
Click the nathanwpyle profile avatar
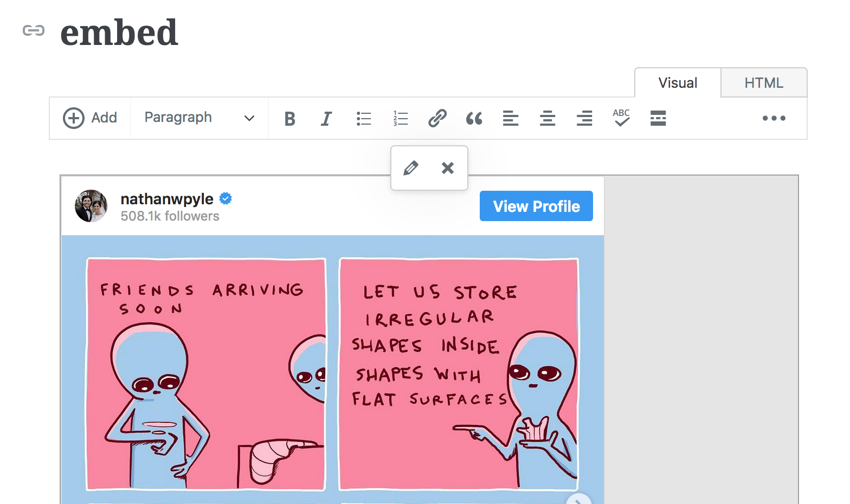pyautogui.click(x=91, y=206)
